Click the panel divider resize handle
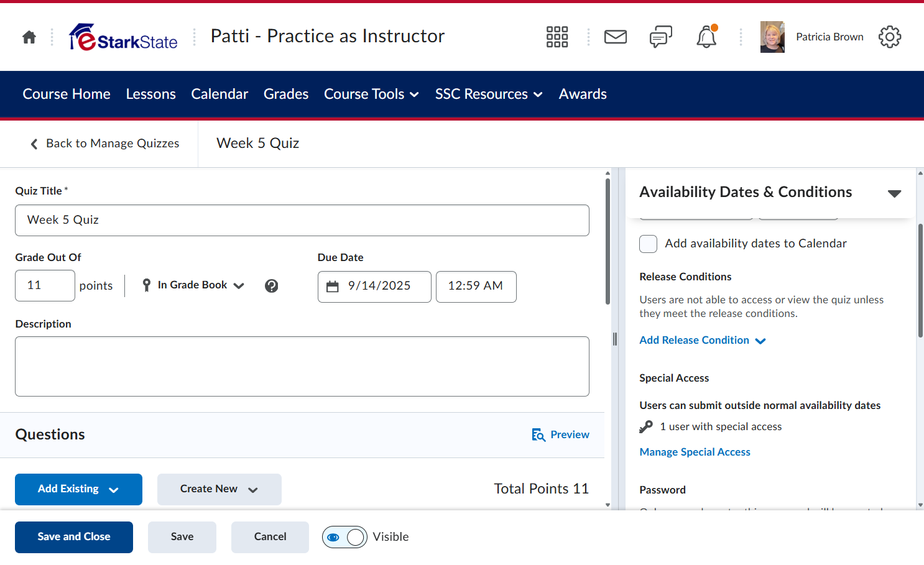Image resolution: width=924 pixels, height=565 pixels. tap(615, 339)
